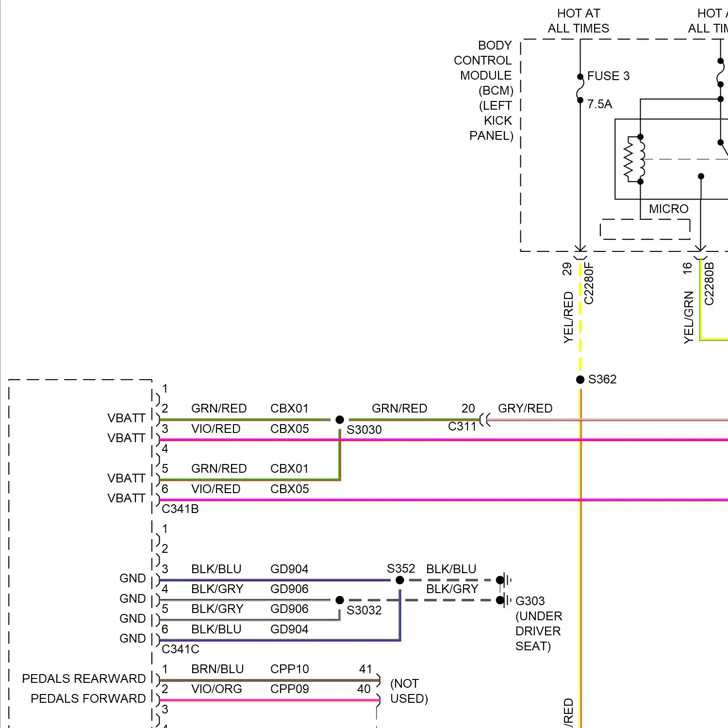Click the S352 splice junction dot
This screenshot has height=728, width=728.
[x=400, y=580]
